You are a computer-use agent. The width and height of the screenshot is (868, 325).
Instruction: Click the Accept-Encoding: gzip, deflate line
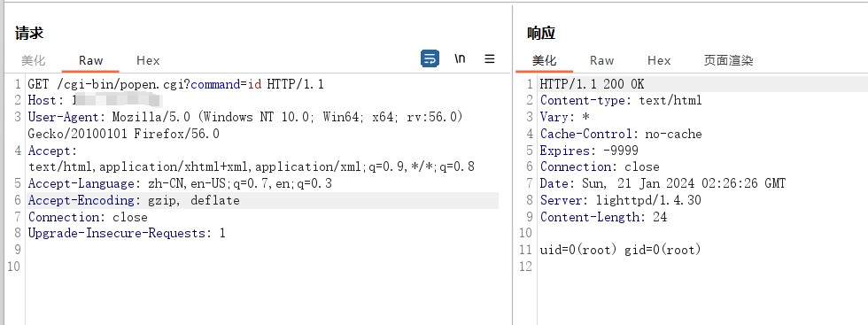click(x=134, y=200)
